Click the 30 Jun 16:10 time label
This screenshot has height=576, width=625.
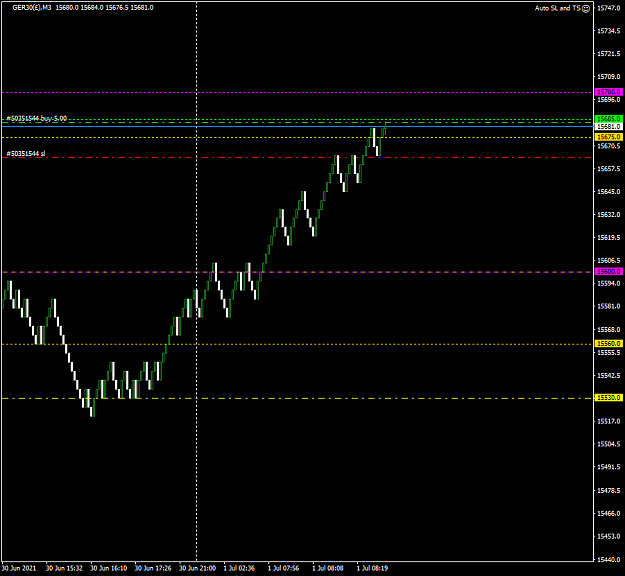click(x=109, y=568)
